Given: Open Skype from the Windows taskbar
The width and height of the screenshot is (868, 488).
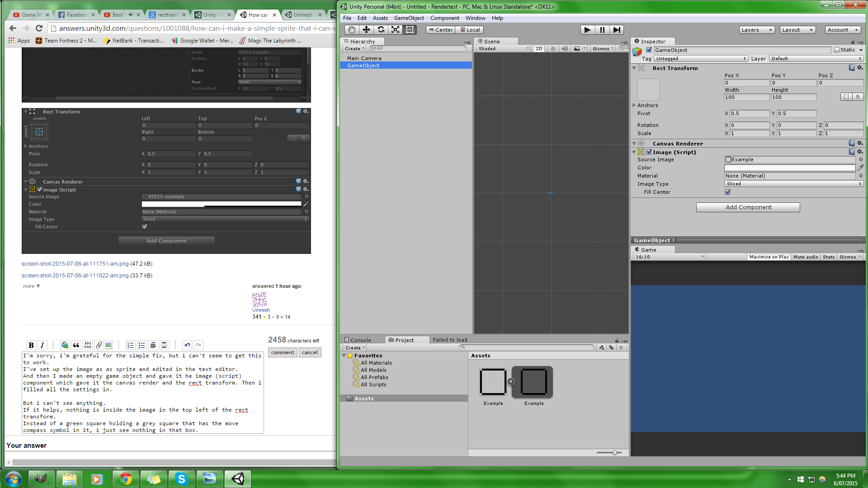Looking at the screenshot, I should (x=181, y=479).
